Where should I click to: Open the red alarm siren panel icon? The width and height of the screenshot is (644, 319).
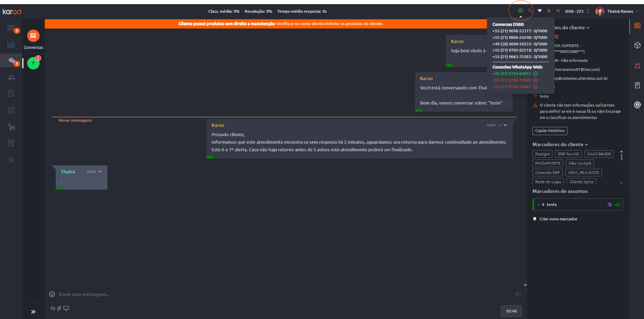[x=637, y=65]
